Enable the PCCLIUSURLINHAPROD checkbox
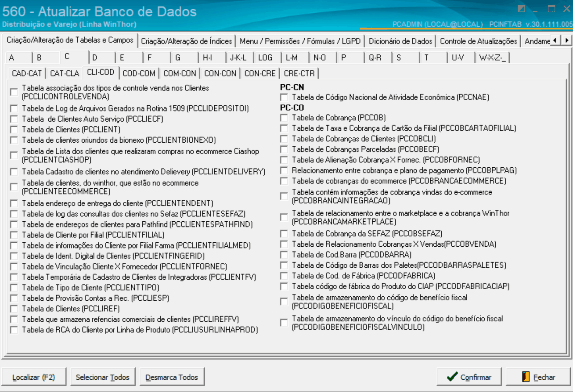Image resolution: width=573 pixels, height=392 pixels. pos(14,330)
